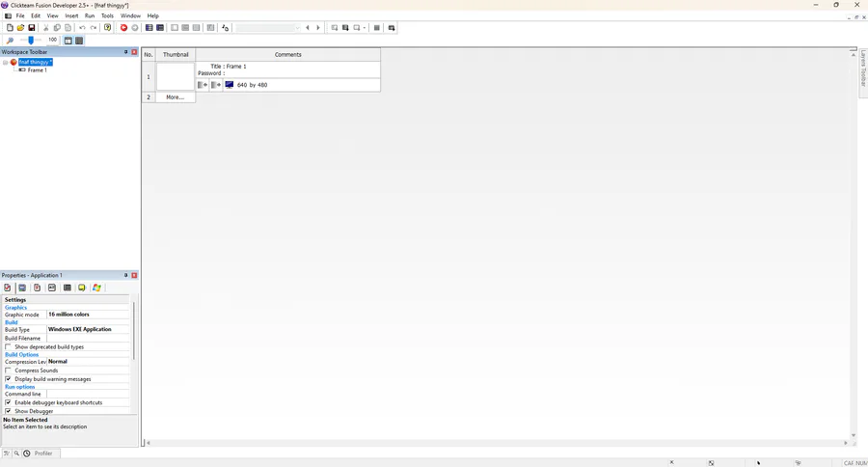This screenshot has width=868, height=467.
Task: Open the File menu
Action: 20,16
